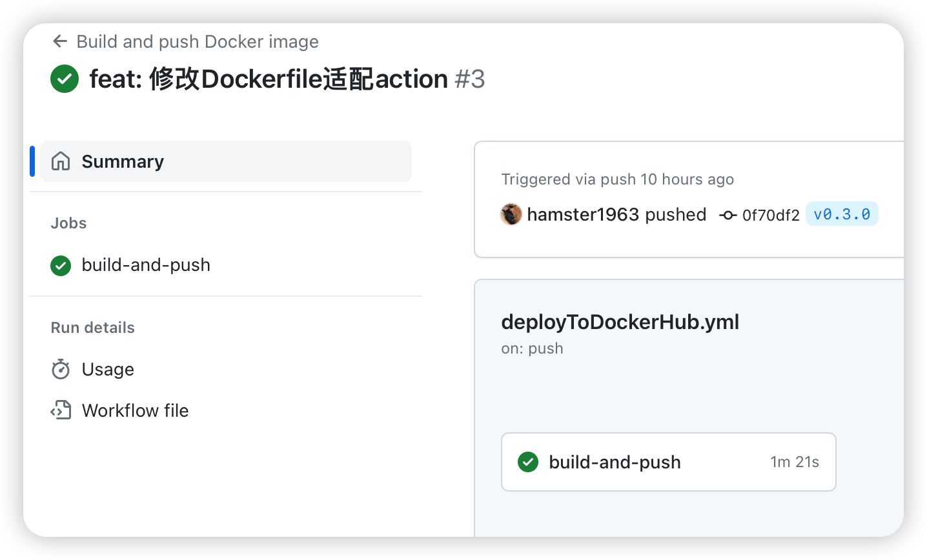The width and height of the screenshot is (927, 560).
Task: Click the Workflow file code icon
Action: tap(61, 410)
